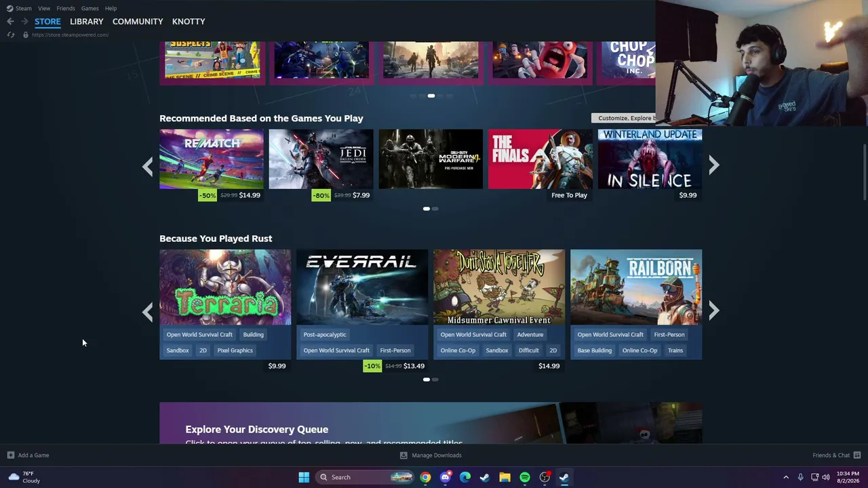Expand the hidden system tray icons chevron
868x488 pixels.
(x=786, y=477)
